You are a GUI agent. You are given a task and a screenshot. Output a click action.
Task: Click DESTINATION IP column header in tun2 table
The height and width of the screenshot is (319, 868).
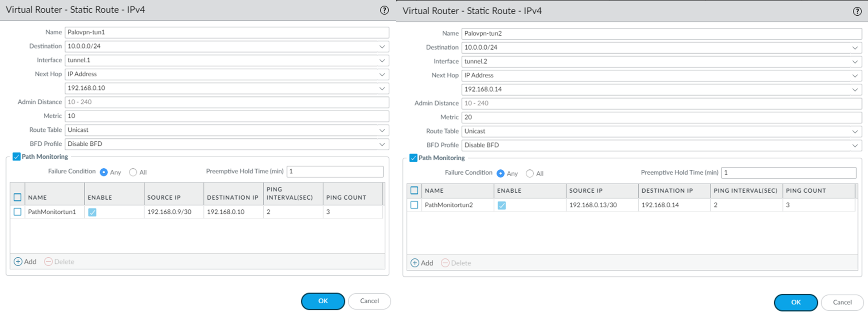pos(674,191)
